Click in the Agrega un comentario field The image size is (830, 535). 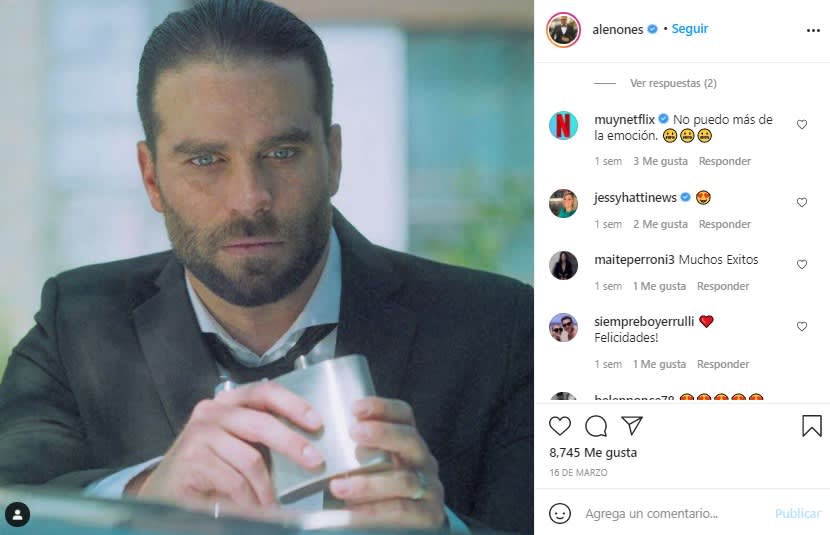670,513
